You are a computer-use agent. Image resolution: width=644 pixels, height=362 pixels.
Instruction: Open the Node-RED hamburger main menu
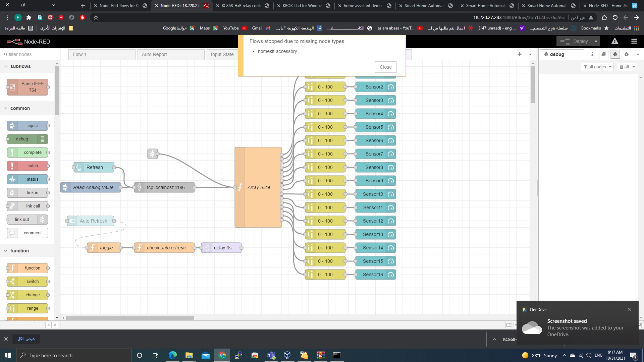(634, 41)
